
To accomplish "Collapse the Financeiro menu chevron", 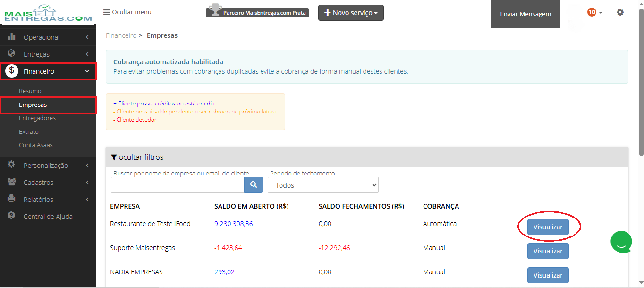I will [87, 71].
